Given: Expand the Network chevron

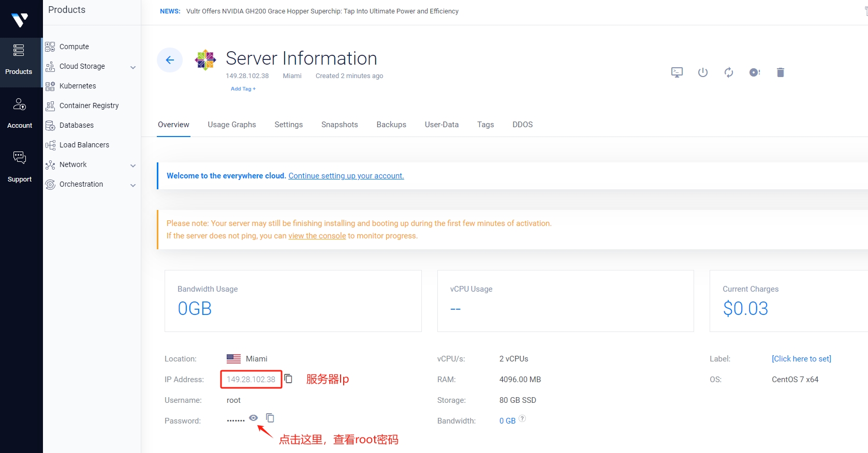Looking at the screenshot, I should click(133, 165).
